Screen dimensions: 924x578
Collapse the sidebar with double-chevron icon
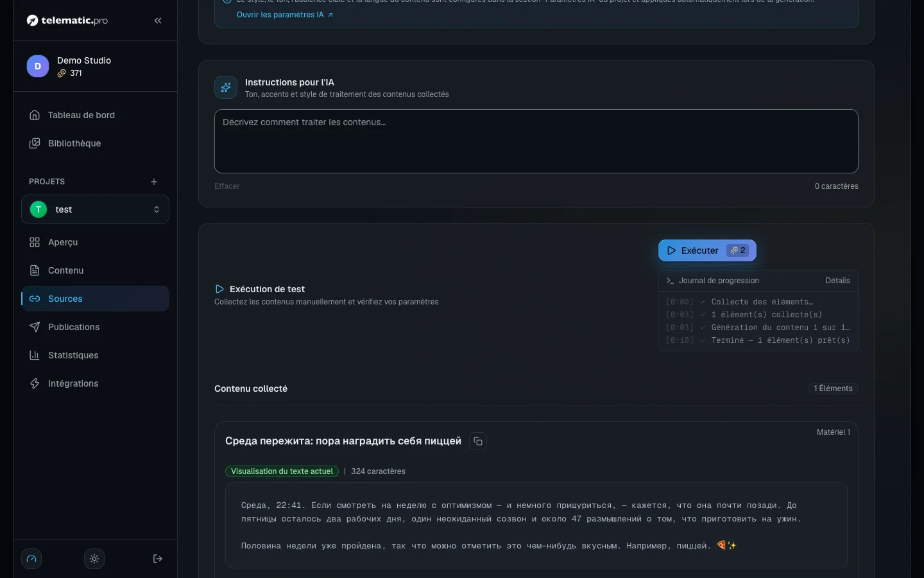coord(158,21)
